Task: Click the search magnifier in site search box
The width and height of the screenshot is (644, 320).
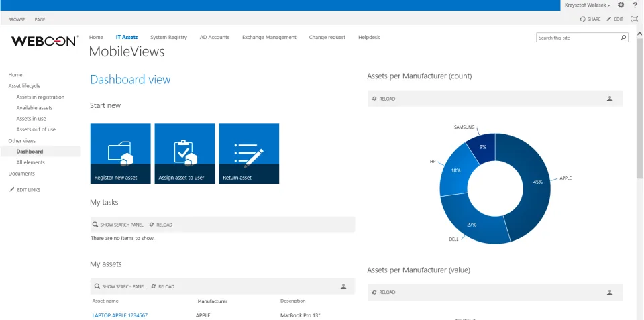Action: 623,38
